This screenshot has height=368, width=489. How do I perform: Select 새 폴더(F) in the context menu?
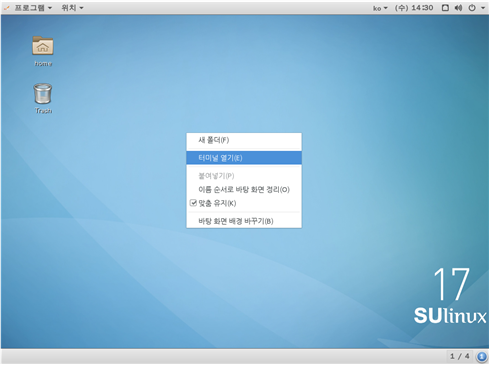[244, 140]
